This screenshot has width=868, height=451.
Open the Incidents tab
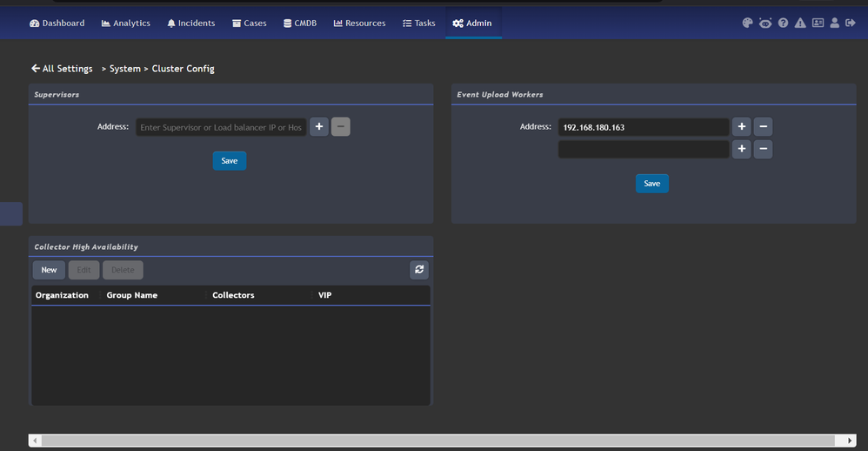click(191, 24)
